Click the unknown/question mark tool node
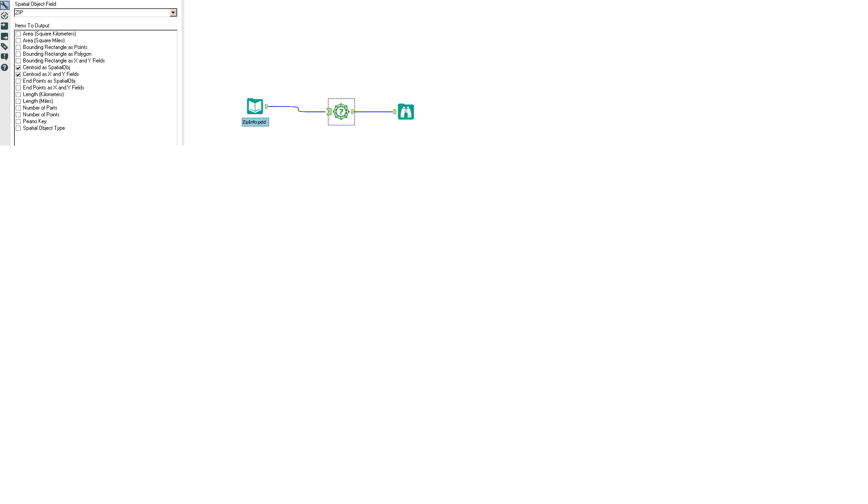 coord(341,111)
